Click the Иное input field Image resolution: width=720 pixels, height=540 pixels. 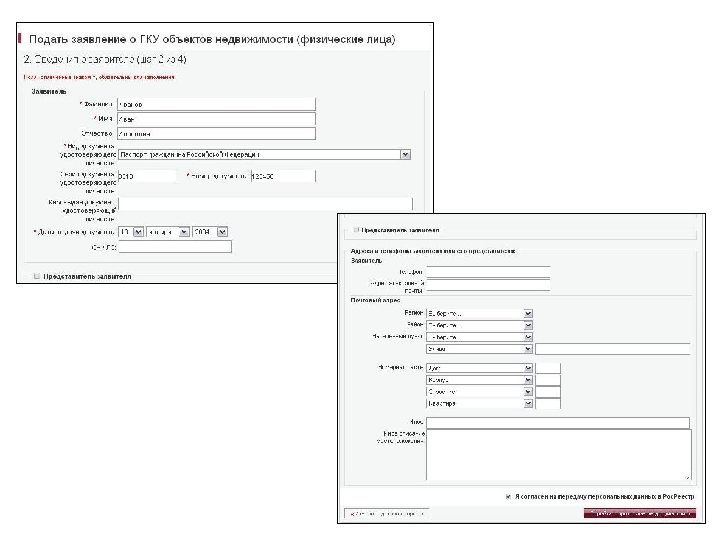tap(558, 422)
